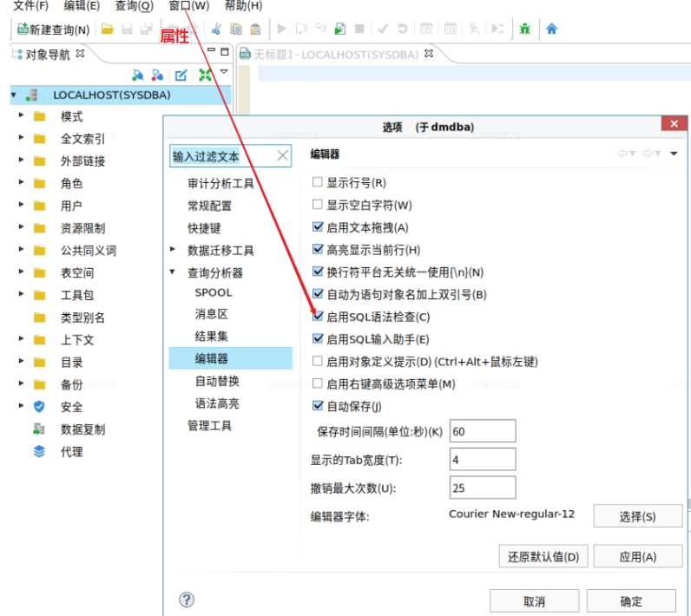The height and width of the screenshot is (616, 691).
Task: Click the stop execution square icon
Action: [359, 29]
